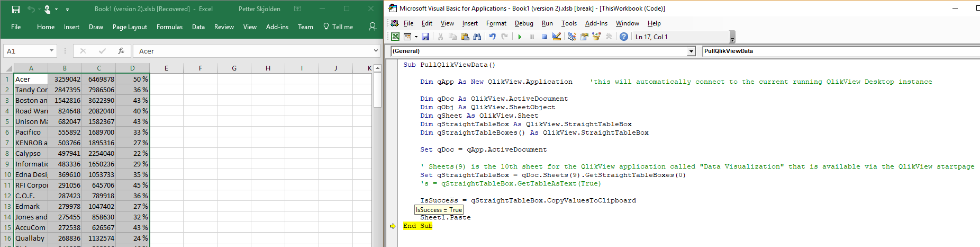Select column E header
The width and height of the screenshot is (980, 247).
click(x=166, y=68)
